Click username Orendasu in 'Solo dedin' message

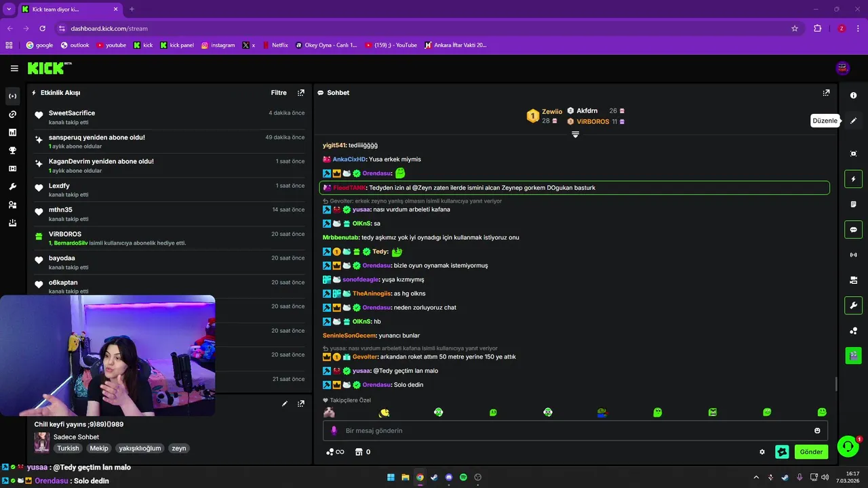click(376, 385)
